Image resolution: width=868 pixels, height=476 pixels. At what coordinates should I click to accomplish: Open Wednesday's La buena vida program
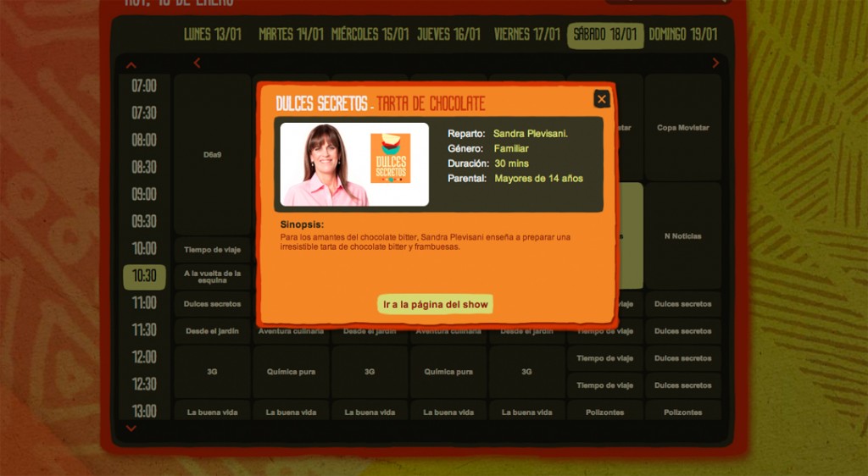click(x=370, y=412)
